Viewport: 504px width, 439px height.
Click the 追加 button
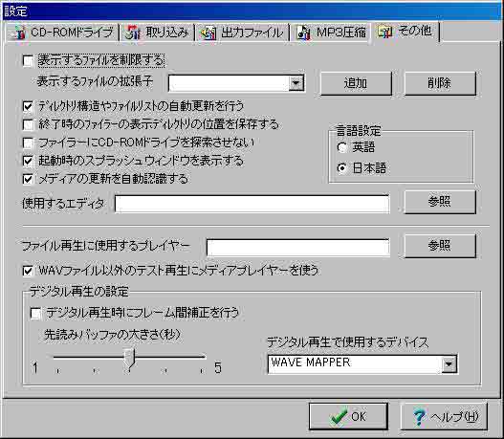click(x=356, y=83)
